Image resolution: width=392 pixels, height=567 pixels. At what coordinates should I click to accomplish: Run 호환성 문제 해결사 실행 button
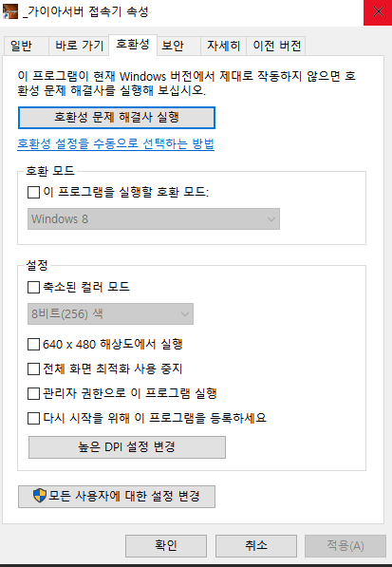click(117, 118)
